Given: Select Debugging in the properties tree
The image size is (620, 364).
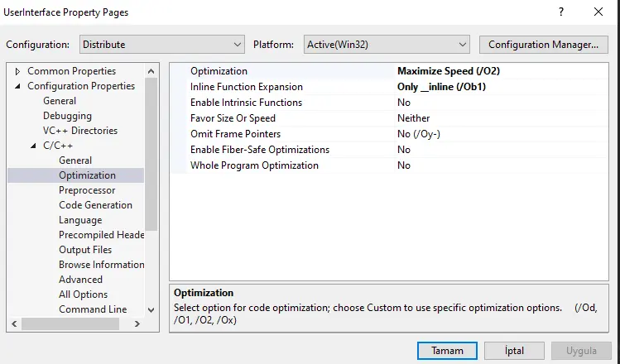Looking at the screenshot, I should click(x=67, y=116).
